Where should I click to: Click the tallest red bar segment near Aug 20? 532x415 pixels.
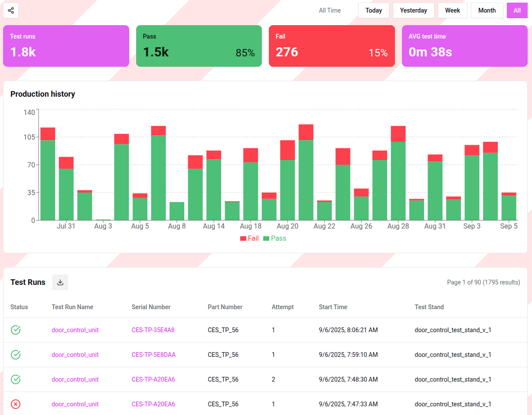(x=287, y=150)
